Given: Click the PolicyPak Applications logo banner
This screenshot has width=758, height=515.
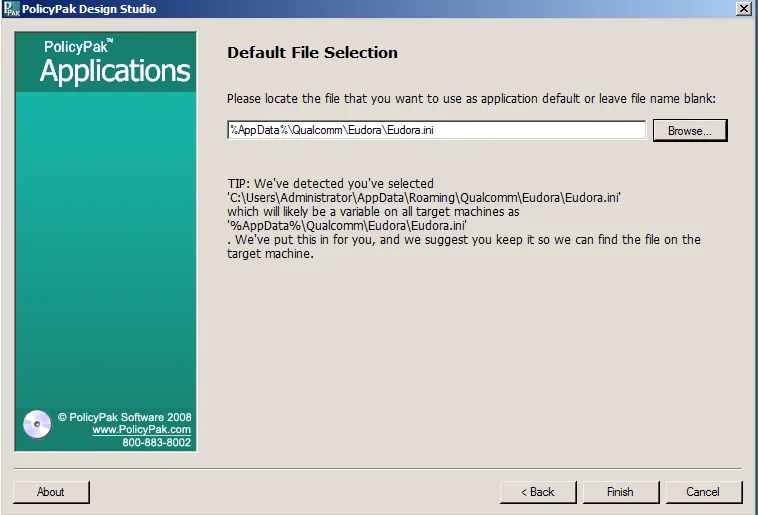Looking at the screenshot, I should click(106, 62).
